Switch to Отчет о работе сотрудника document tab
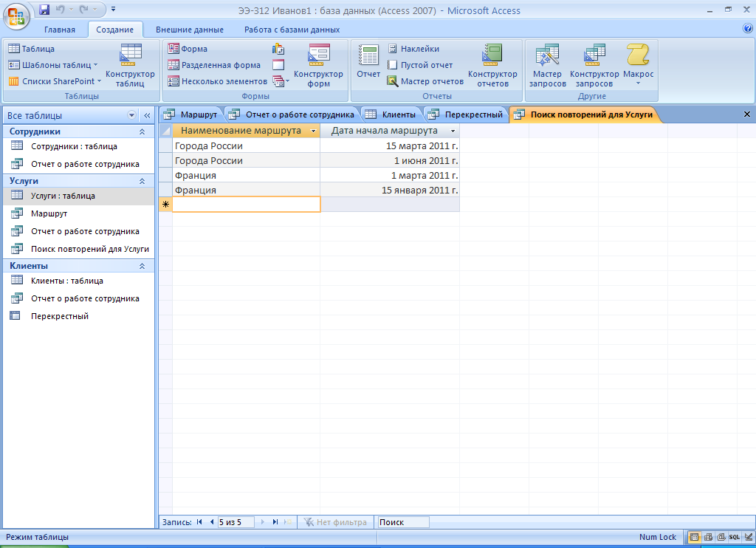This screenshot has height=548, width=756. [x=292, y=114]
